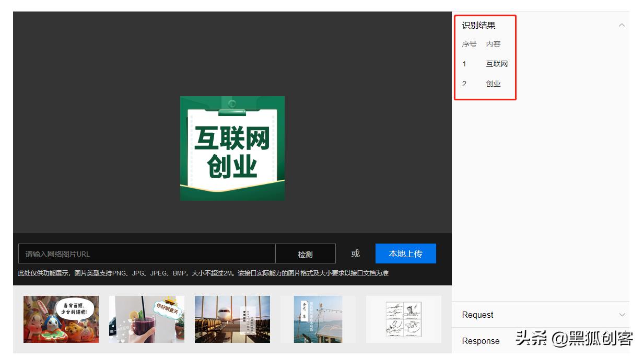Select the seaside poster sample thumbnail
Screen dimensions: 644x357
(x=318, y=319)
